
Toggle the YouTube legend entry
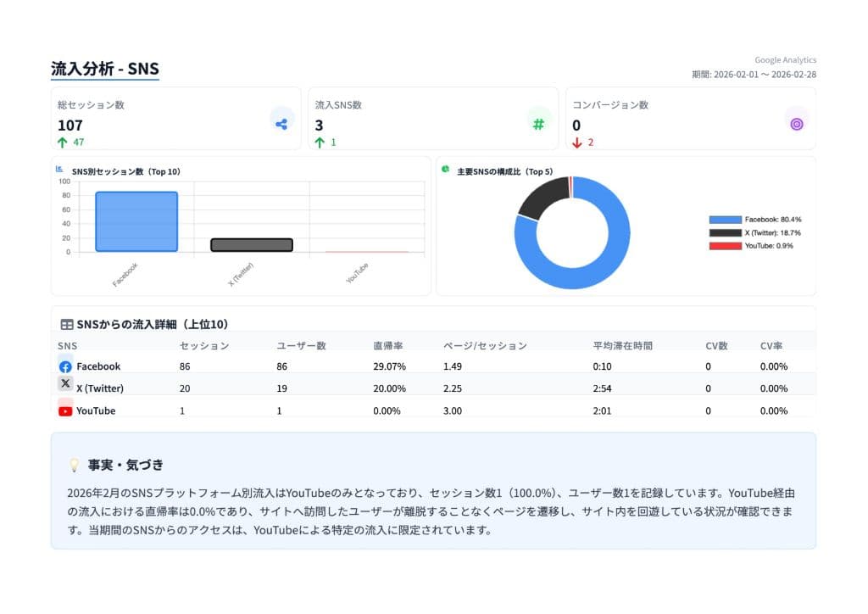coord(755,246)
